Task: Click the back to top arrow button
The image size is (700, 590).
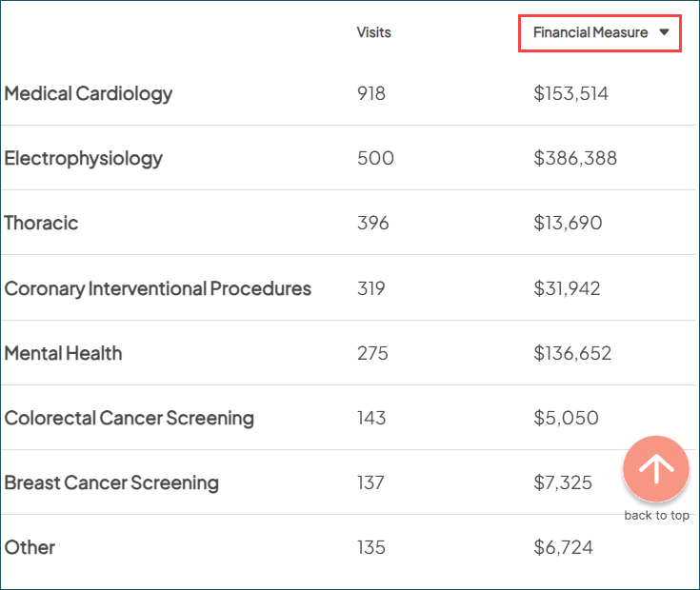Action: [656, 468]
